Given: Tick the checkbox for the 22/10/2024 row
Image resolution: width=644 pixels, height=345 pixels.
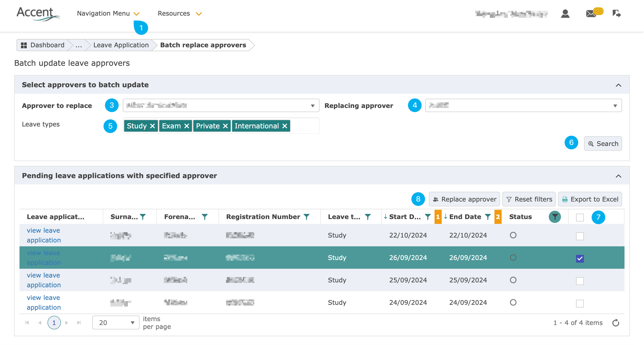Looking at the screenshot, I should click(x=580, y=236).
